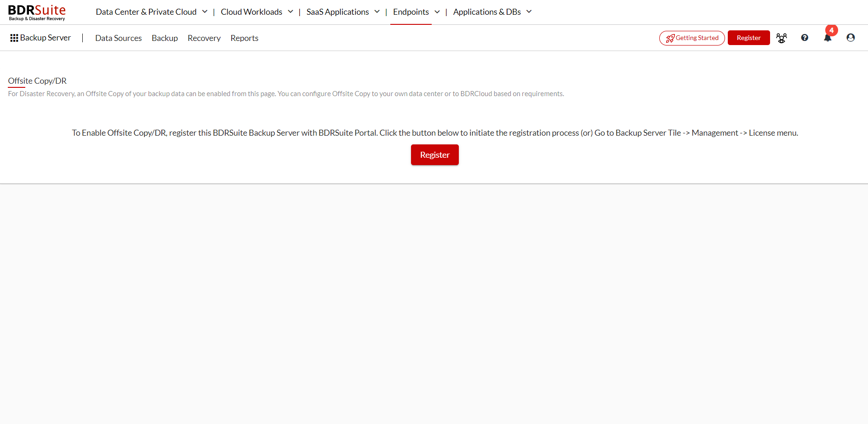Image resolution: width=868 pixels, height=424 pixels.
Task: Open the Reports menu
Action: coord(245,38)
